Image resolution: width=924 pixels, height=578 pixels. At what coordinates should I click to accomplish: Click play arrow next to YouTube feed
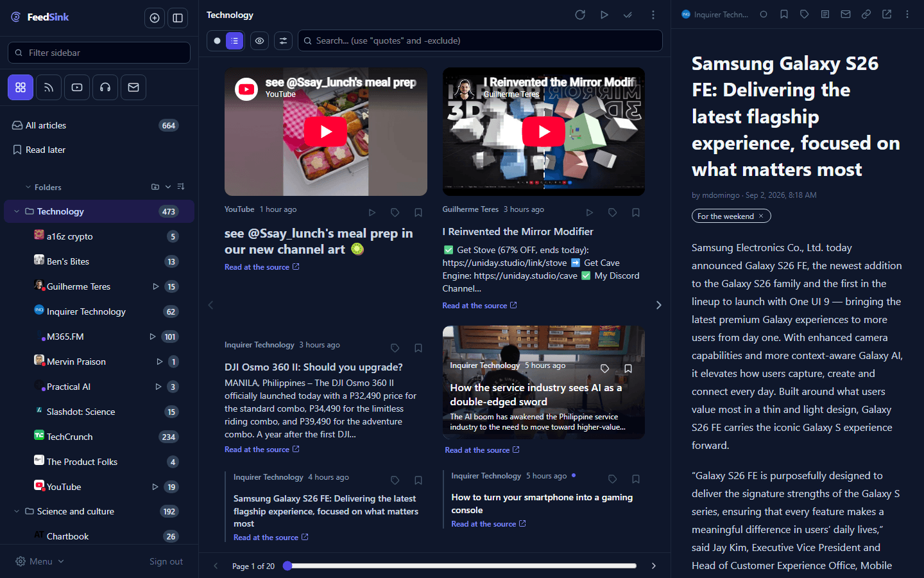[x=155, y=487]
